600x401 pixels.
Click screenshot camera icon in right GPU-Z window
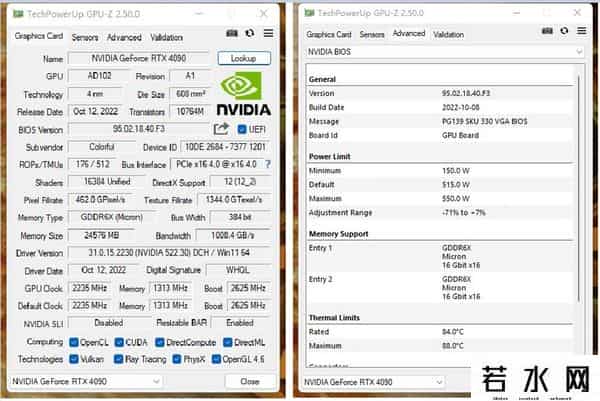tap(547, 31)
